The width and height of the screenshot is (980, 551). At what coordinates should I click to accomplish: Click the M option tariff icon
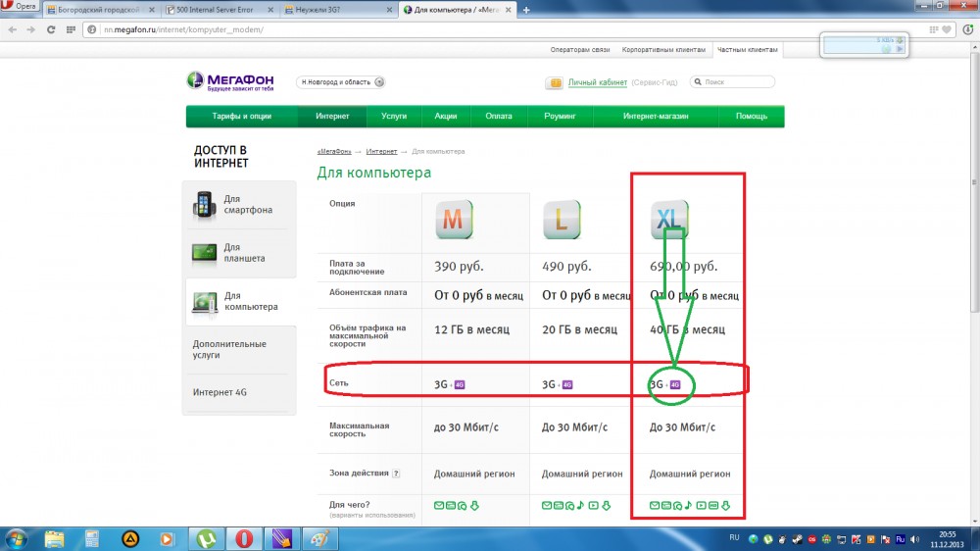point(452,222)
